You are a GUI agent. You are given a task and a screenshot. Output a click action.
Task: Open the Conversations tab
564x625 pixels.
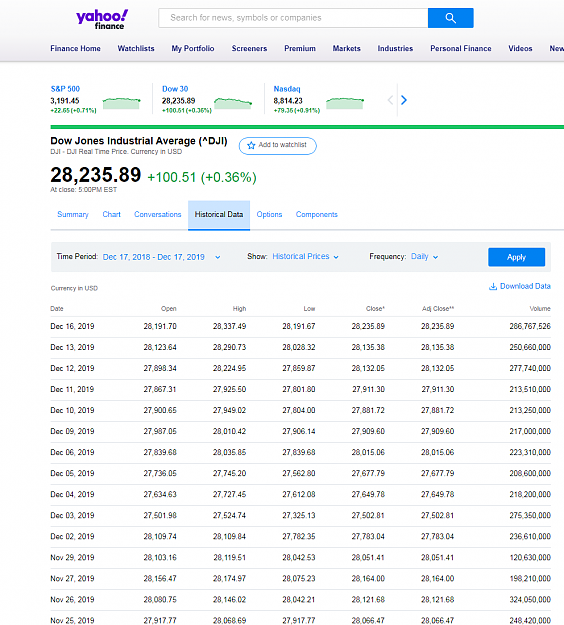pos(157,214)
